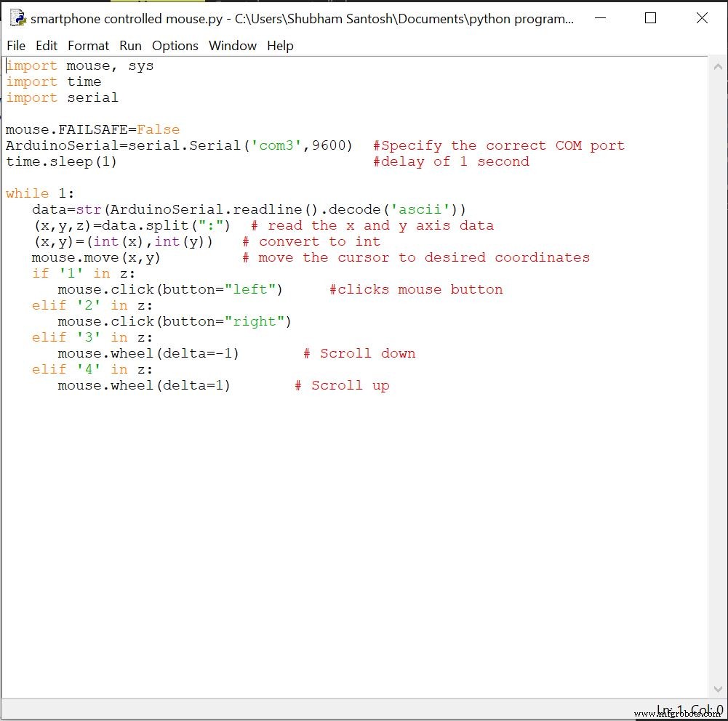The width and height of the screenshot is (728, 721).
Task: Open the Help menu
Action: click(x=280, y=46)
